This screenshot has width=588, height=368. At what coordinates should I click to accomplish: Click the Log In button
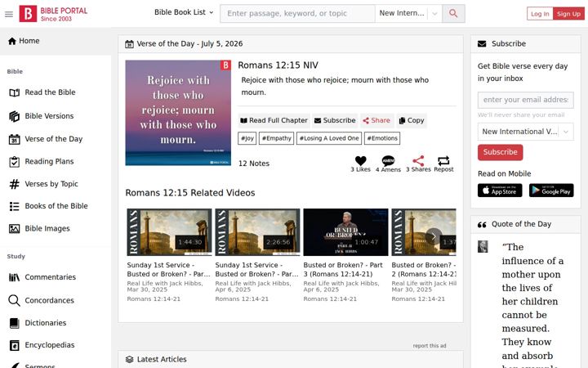[x=540, y=14]
